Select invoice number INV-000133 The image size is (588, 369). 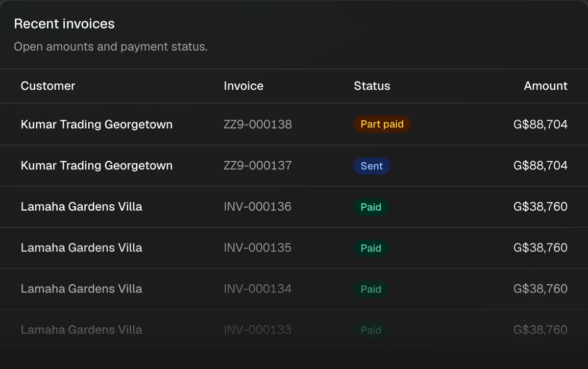(x=258, y=330)
